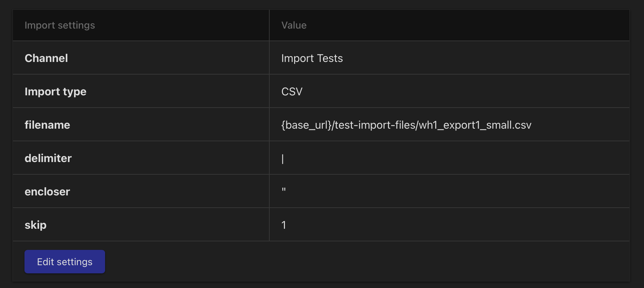The height and width of the screenshot is (288, 644).
Task: Select the pipe delimiter value
Action: point(283,159)
